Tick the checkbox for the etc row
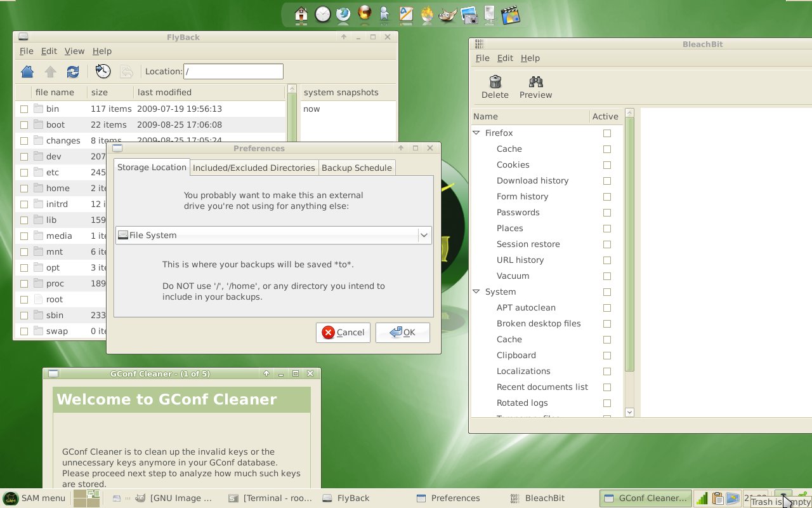This screenshot has height=508, width=812. pos(24,173)
